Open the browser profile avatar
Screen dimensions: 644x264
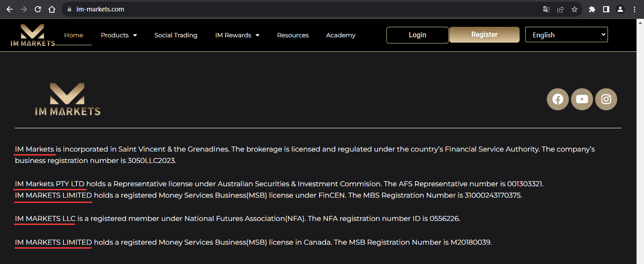(620, 9)
